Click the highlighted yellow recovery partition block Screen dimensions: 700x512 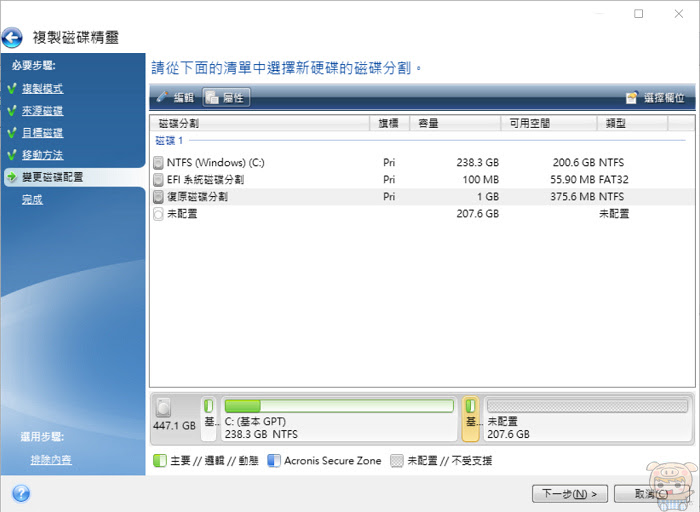pyautogui.click(x=471, y=419)
